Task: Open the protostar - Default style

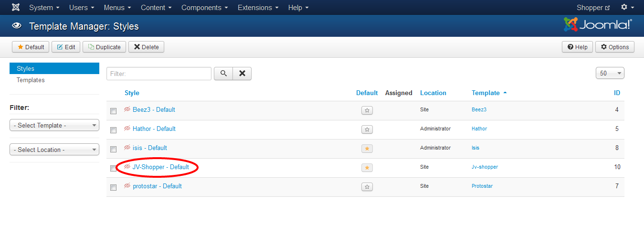Action: [x=157, y=186]
